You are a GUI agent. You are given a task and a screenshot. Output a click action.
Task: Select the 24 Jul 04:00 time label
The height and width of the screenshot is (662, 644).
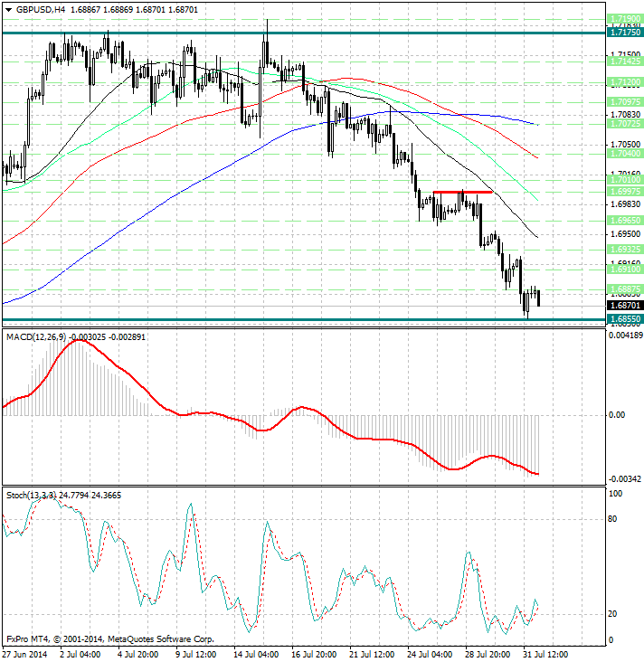coord(430,655)
